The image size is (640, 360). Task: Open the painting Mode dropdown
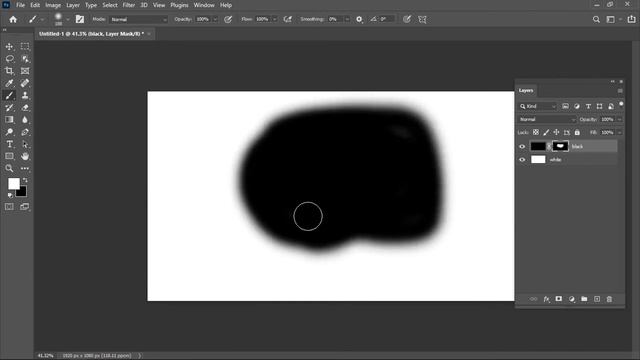tap(139, 19)
